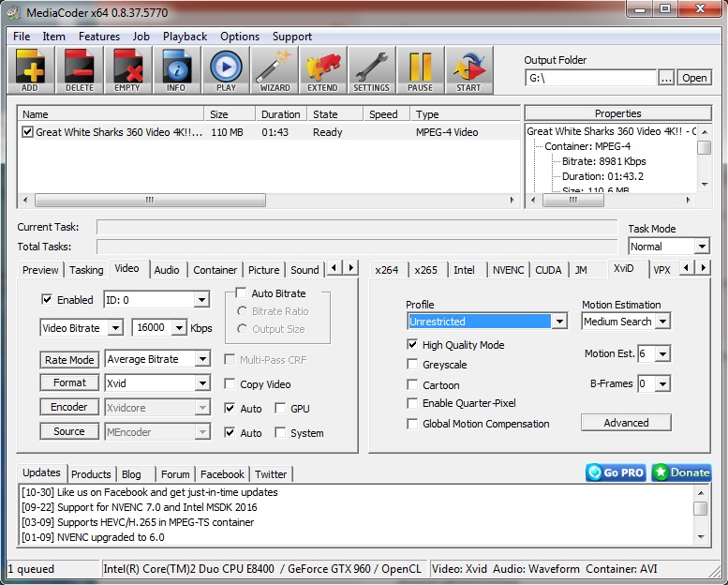Open the Task Mode Normal dropdown

(x=702, y=247)
